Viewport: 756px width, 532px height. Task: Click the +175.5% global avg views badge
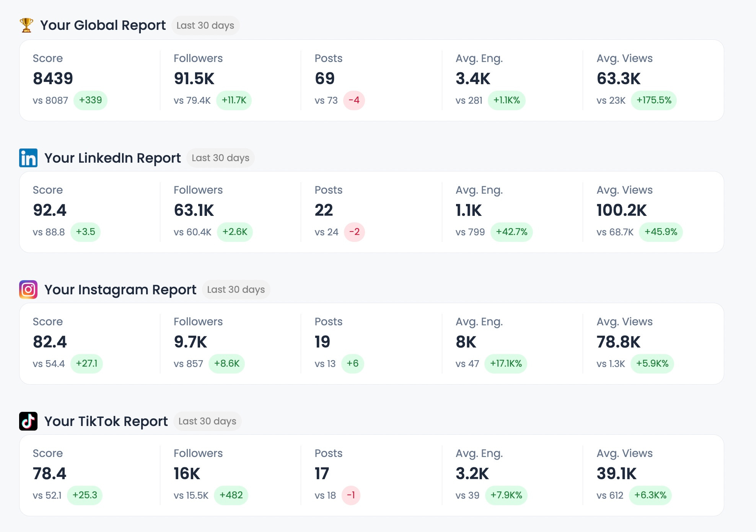coord(653,100)
